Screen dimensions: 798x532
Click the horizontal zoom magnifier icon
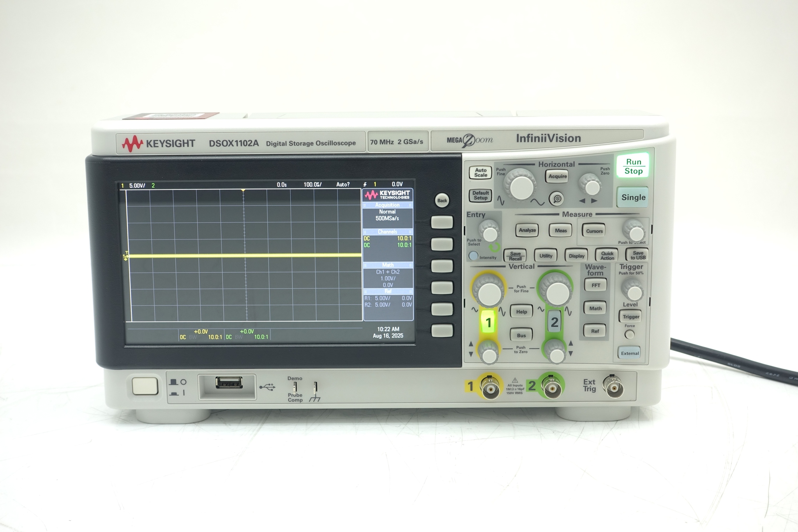point(557,199)
